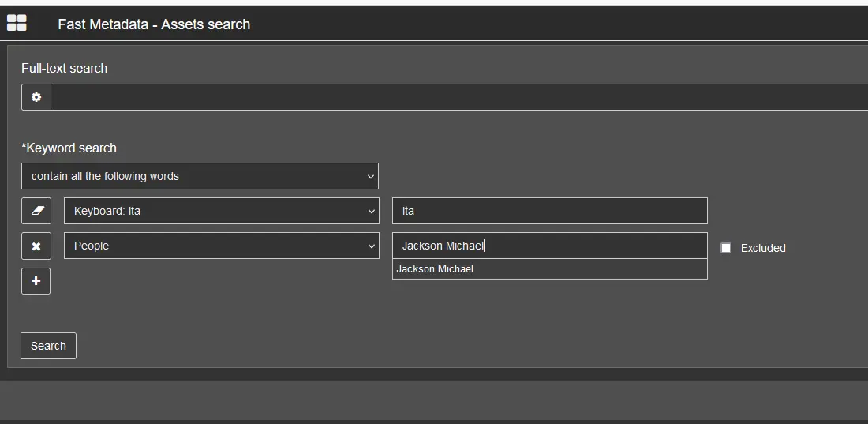868x424 pixels.
Task: Click eraser icon to clear keyword row
Action: coord(36,211)
